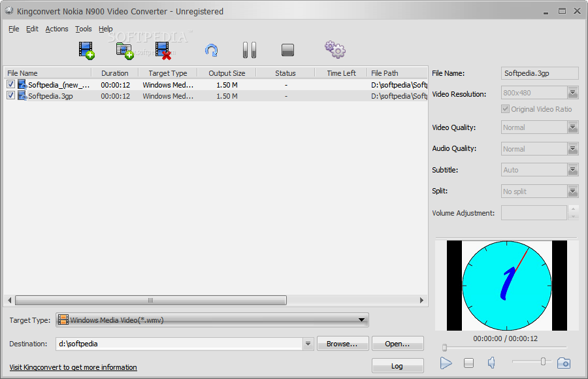Uncheck the Softpedia_(new_... file checkbox
Screen dimensions: 588x379
(x=10, y=84)
